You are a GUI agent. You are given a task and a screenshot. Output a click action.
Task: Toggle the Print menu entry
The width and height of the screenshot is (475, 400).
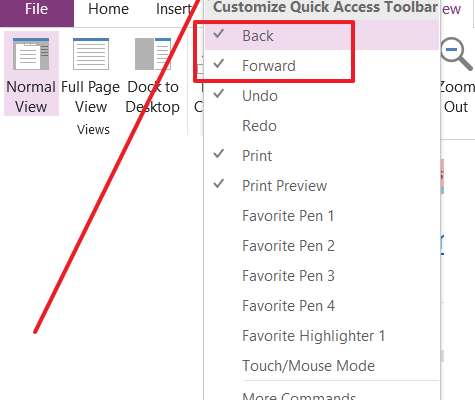322,155
